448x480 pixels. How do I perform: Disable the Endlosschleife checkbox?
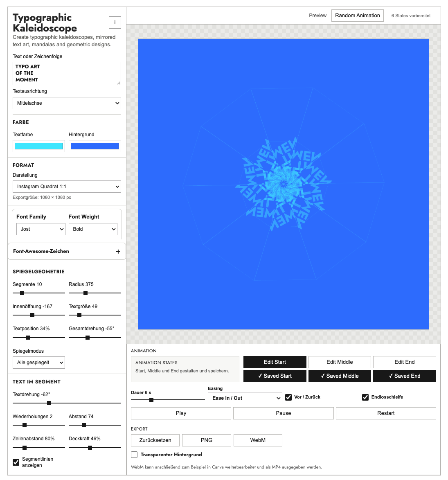click(365, 397)
